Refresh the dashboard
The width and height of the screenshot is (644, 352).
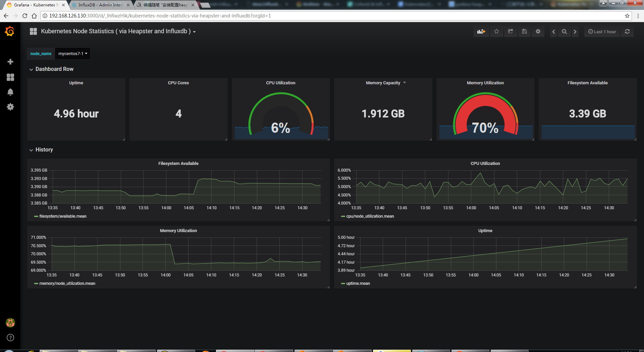tap(627, 32)
